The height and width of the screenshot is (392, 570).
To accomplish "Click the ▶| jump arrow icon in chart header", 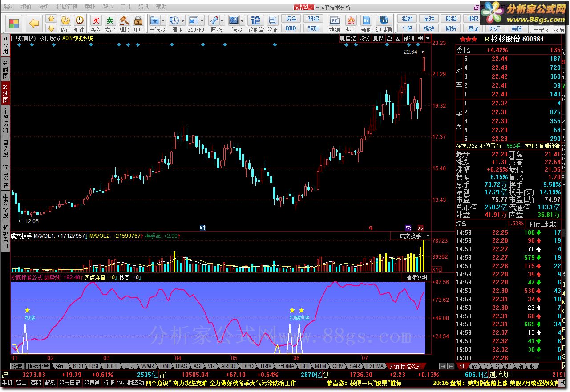I will (x=420, y=38).
